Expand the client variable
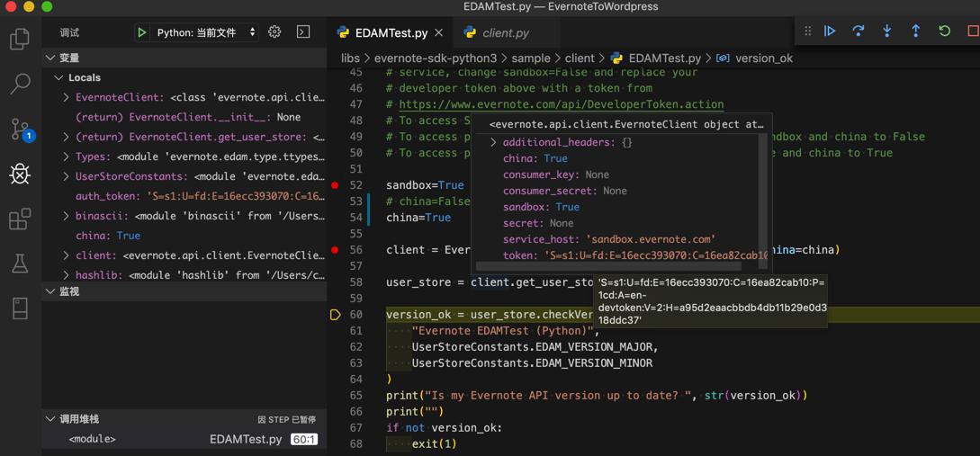 click(x=67, y=255)
